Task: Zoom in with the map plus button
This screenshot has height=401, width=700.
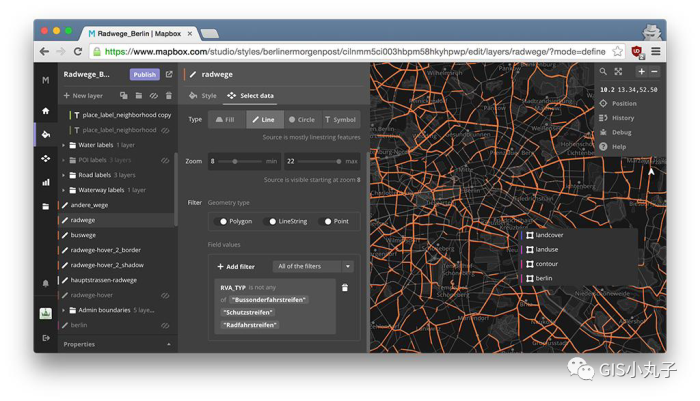Action: coord(641,72)
